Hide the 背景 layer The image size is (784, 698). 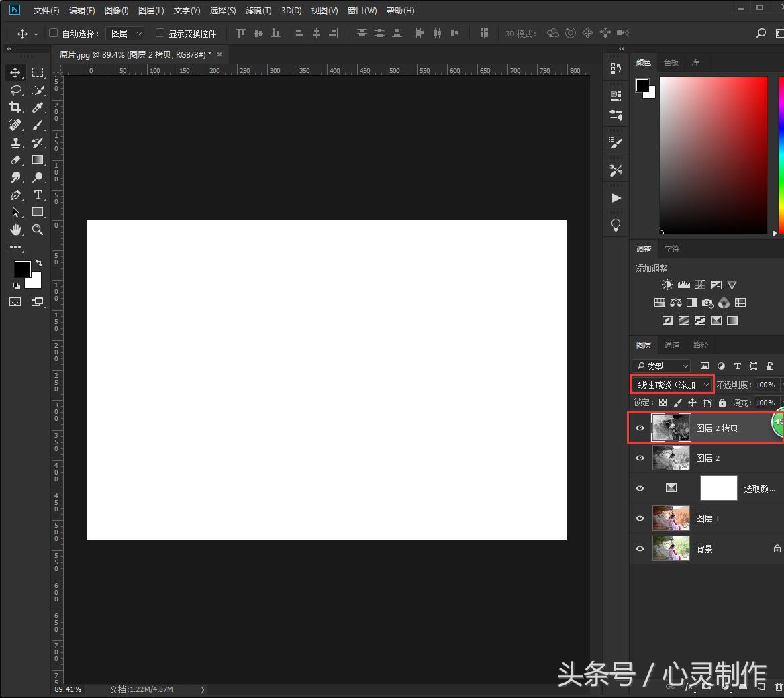coord(640,548)
